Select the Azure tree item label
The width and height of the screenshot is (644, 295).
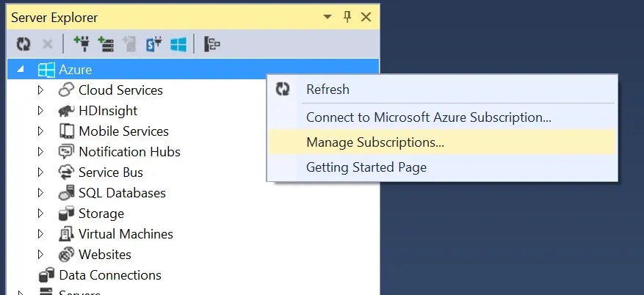[75, 70]
